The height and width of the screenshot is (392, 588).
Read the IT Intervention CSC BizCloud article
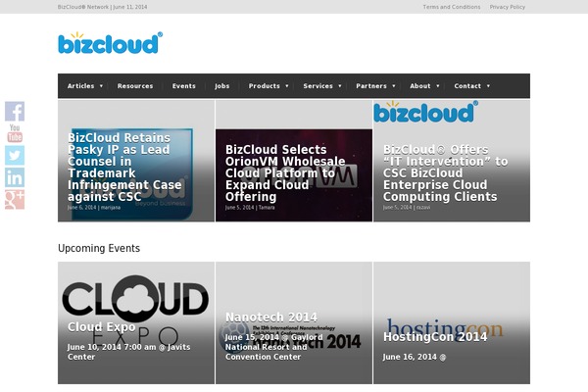click(x=445, y=172)
